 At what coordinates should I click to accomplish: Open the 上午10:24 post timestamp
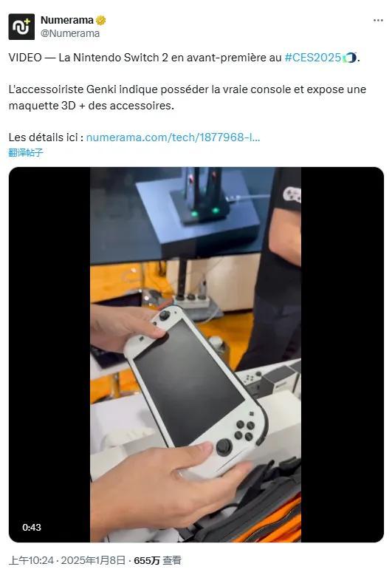[31, 560]
